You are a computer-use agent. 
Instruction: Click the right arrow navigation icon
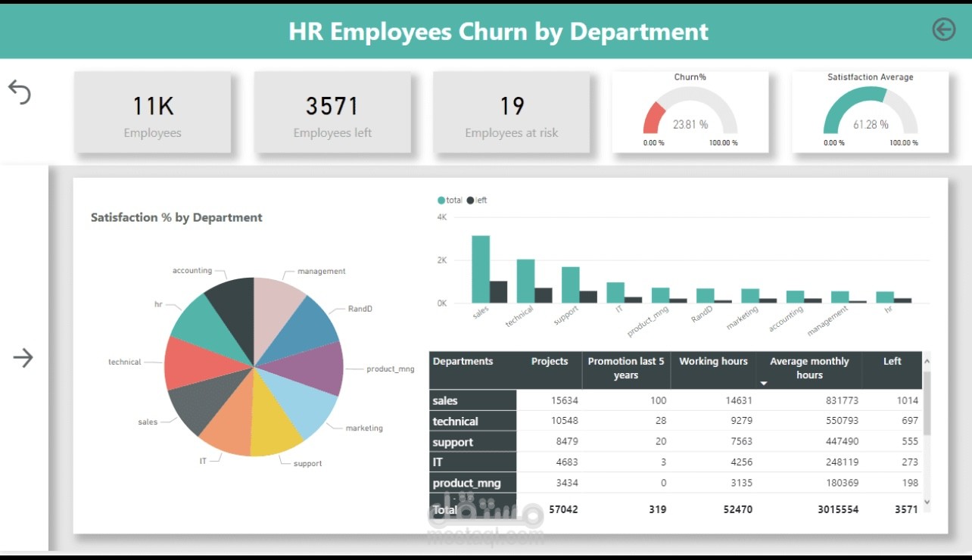23,358
